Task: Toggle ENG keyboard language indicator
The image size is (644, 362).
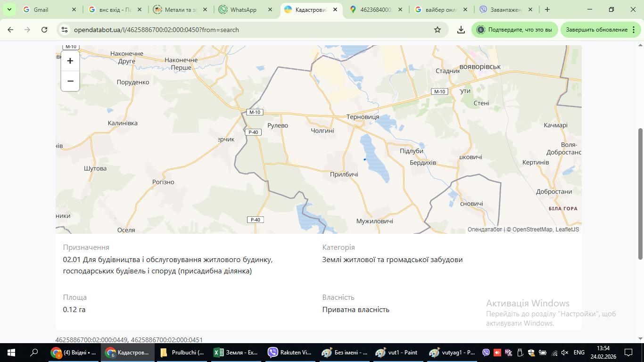Action: (x=579, y=353)
